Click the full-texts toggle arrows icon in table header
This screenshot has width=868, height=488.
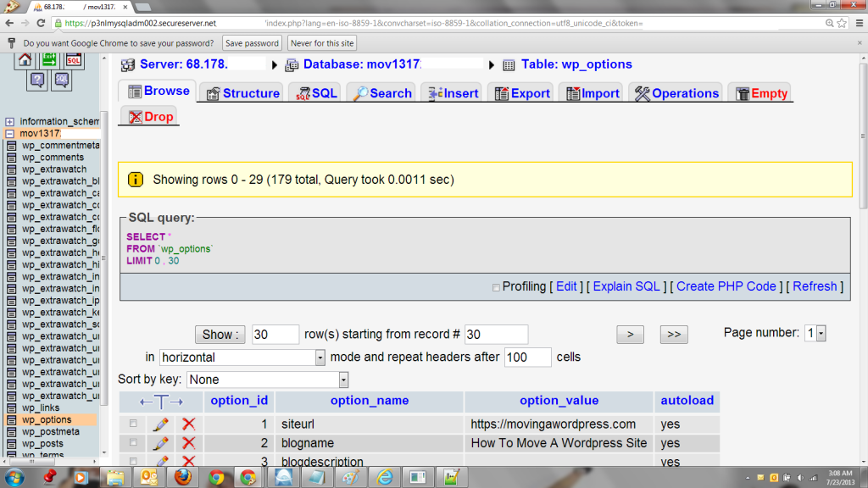tap(161, 402)
